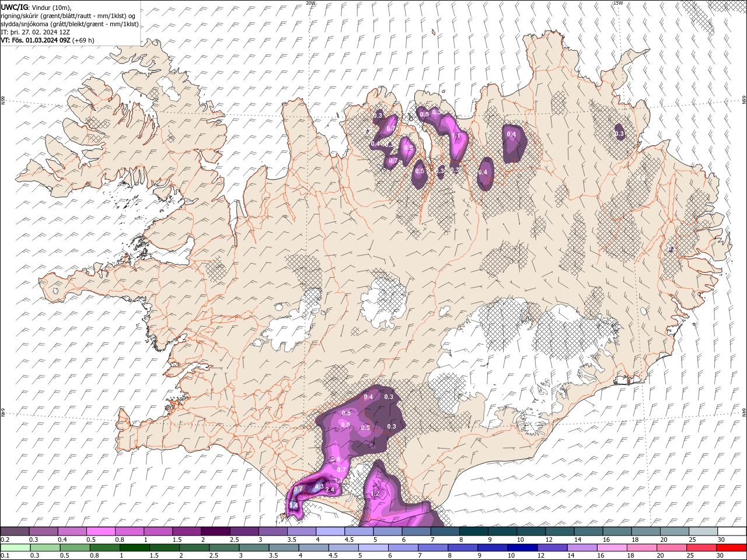This screenshot has width=747, height=560.
Task: Select the '4.3' precipitation value on the map
Action: point(319,486)
